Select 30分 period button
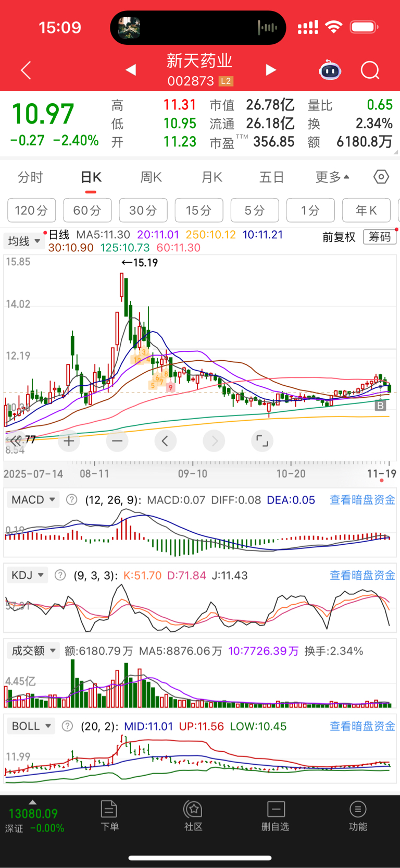The image size is (400, 868). pyautogui.click(x=143, y=210)
